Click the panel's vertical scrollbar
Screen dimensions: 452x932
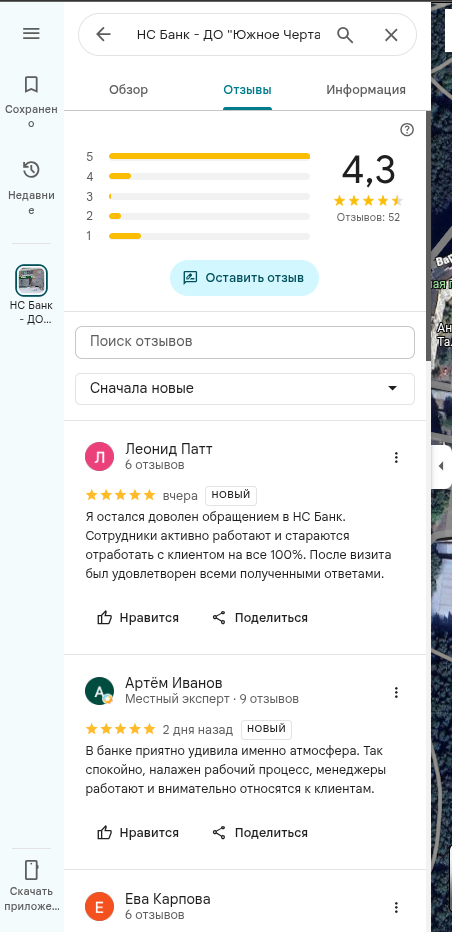click(428, 238)
